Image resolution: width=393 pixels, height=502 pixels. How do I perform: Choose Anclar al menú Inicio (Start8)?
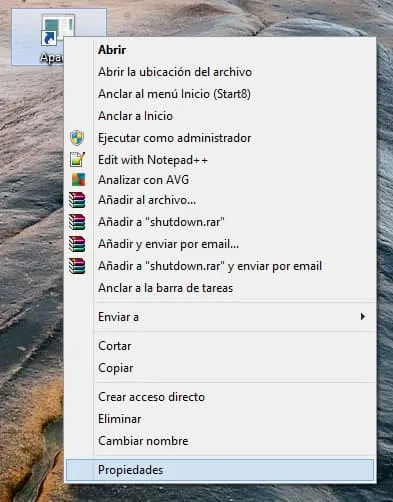tap(220, 94)
